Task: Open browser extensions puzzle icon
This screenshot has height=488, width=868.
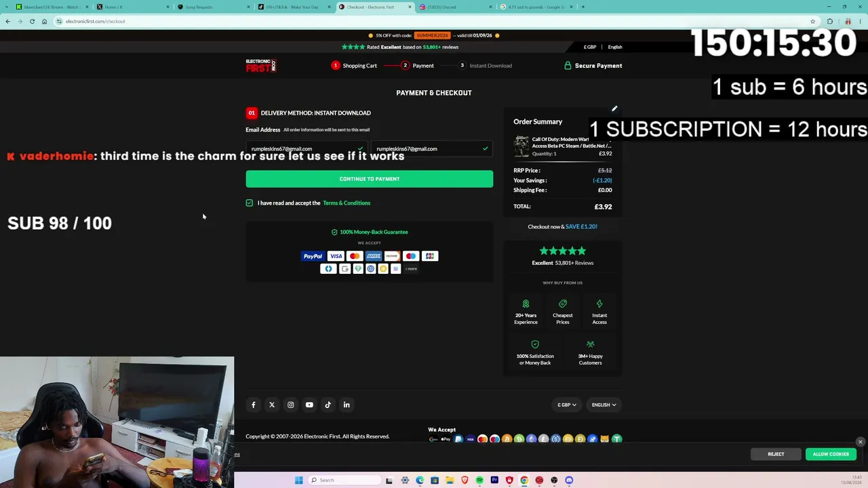Action: coord(830,21)
